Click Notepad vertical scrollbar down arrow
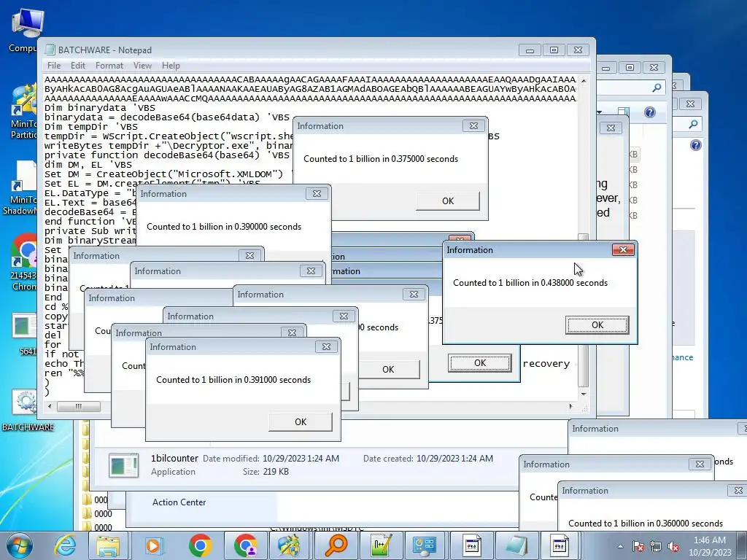 [x=584, y=394]
